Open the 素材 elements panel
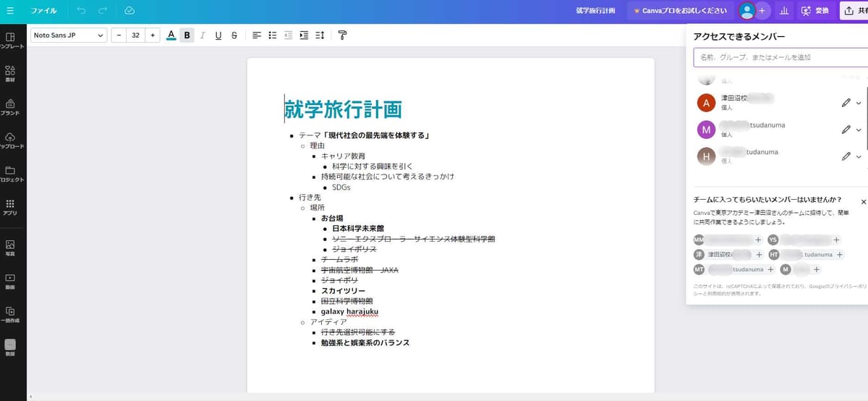868x401 pixels. coord(11,74)
